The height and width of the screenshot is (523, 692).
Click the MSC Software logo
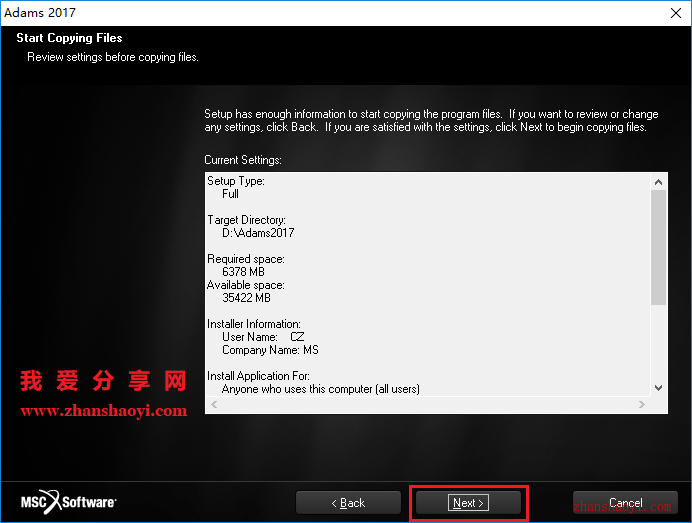(x=68, y=502)
